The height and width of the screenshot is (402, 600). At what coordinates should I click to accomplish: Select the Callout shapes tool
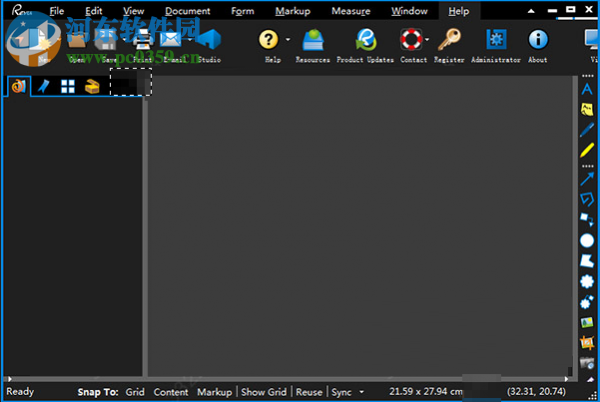(587, 220)
